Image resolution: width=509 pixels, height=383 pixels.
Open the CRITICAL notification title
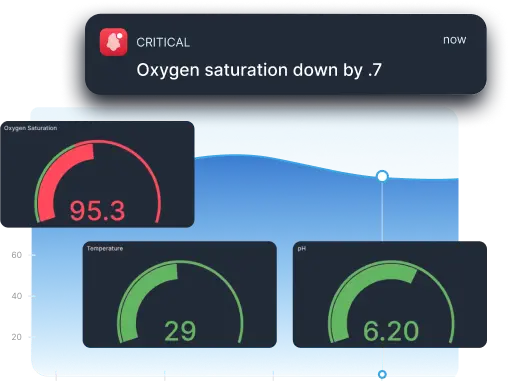click(163, 42)
